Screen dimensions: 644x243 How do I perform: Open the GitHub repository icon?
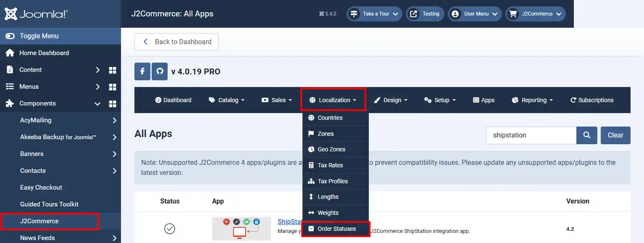(x=160, y=71)
